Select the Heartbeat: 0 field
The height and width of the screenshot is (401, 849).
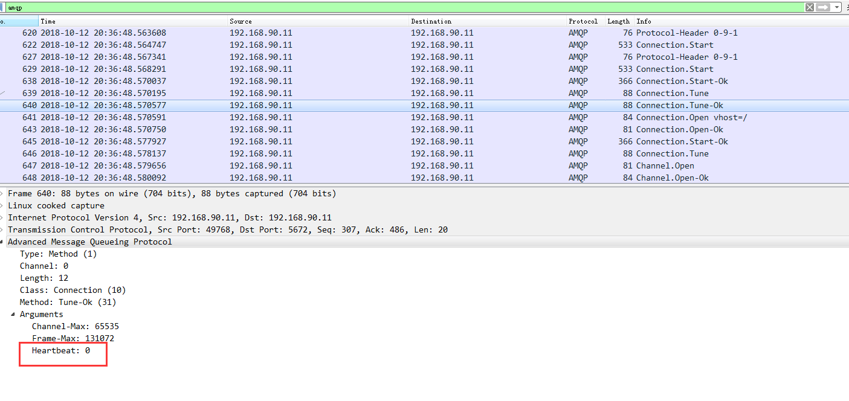point(61,351)
